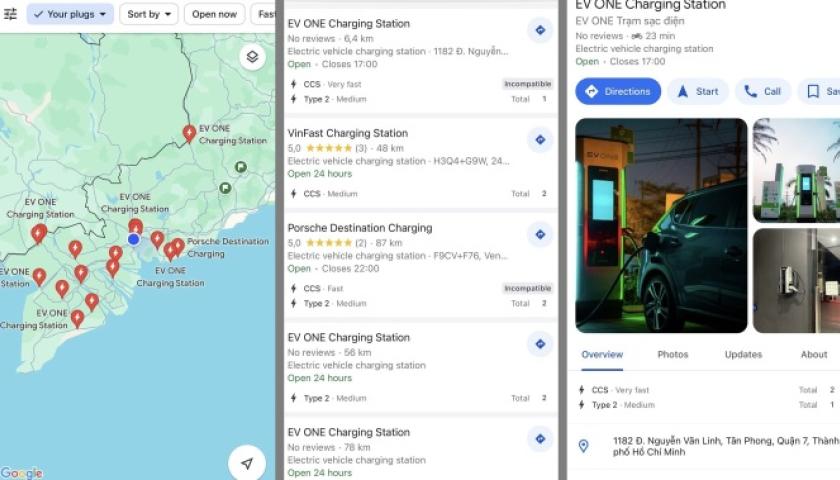Viewport: 840px width, 480px height.
Task: Switch to the Photos tab
Action: [x=673, y=354]
